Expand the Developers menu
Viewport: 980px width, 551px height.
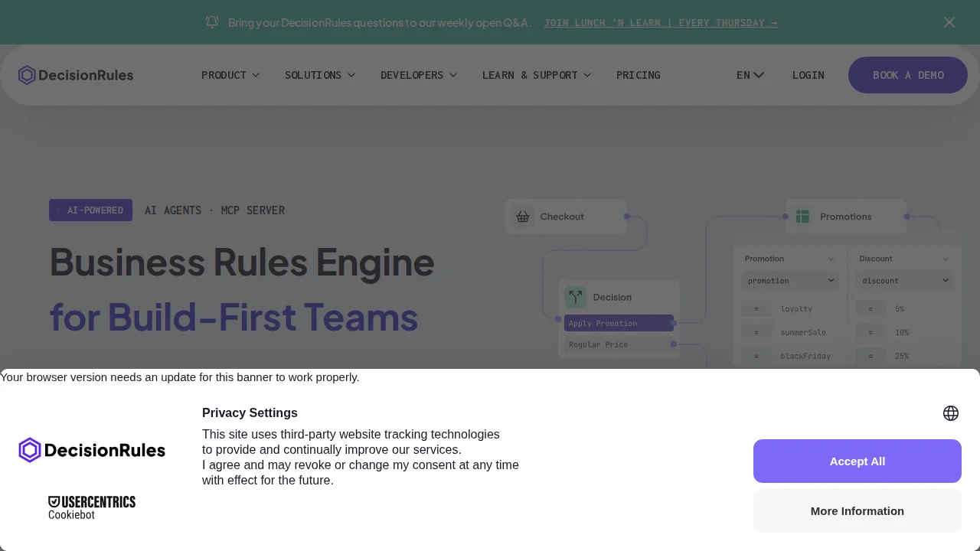pyautogui.click(x=419, y=75)
